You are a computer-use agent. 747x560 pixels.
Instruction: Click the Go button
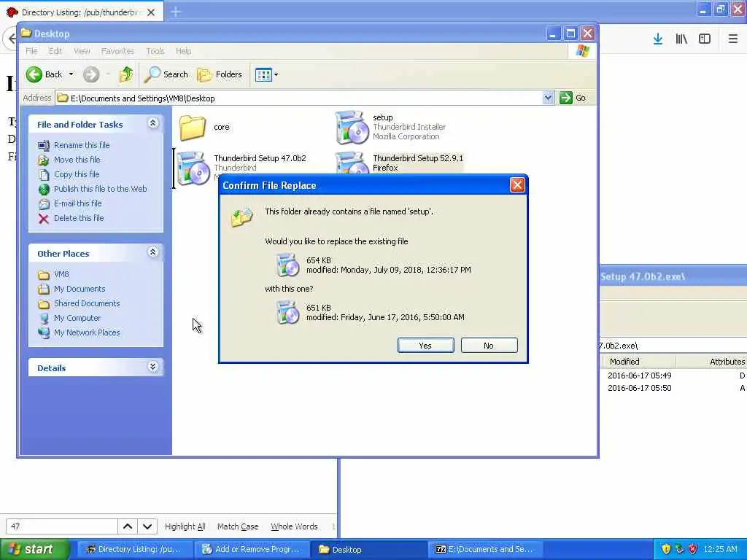[573, 98]
